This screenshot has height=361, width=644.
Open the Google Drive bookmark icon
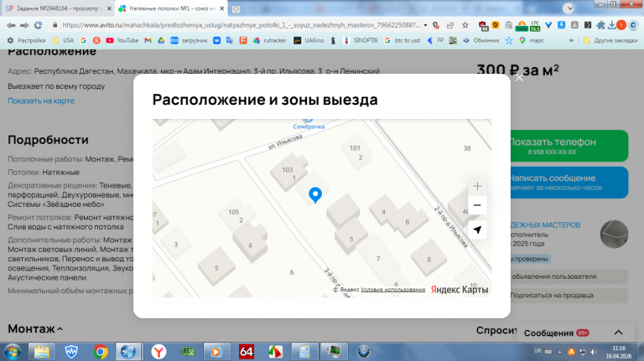pos(161,40)
